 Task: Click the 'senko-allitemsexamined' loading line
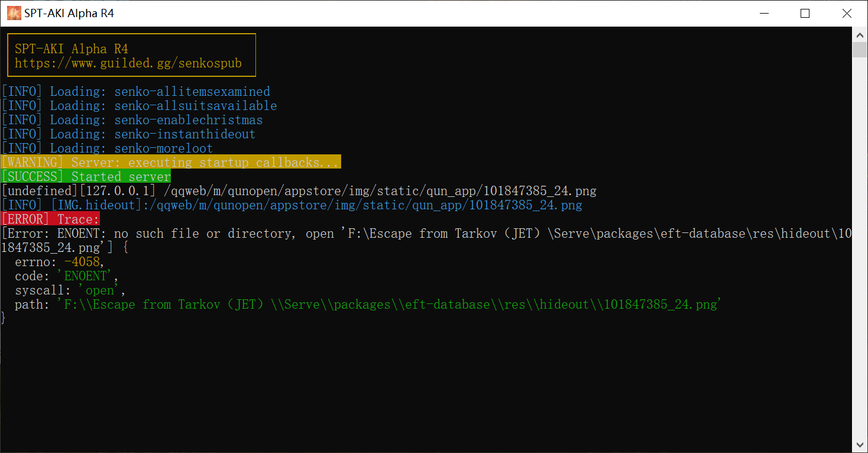click(x=135, y=92)
